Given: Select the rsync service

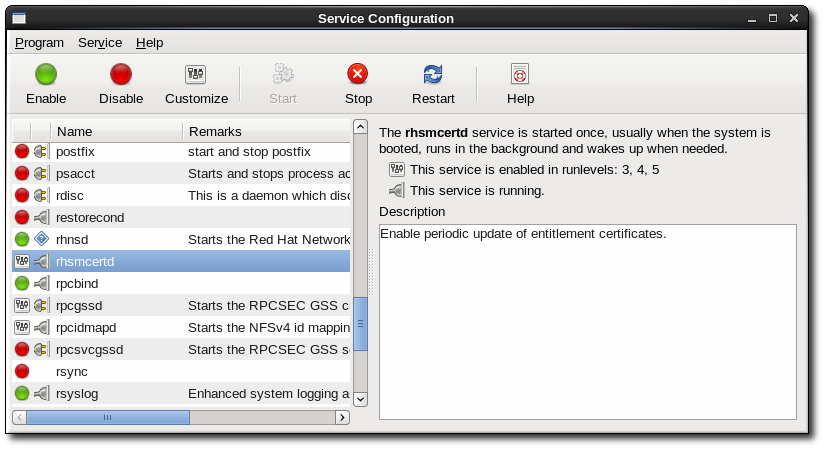Looking at the screenshot, I should point(181,372).
